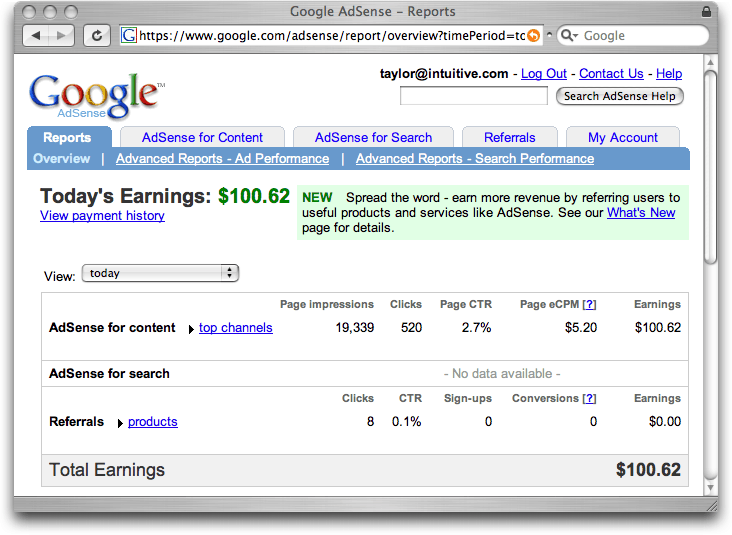Open the My Account tab
Viewport: 732px width, 535px height.
[622, 137]
